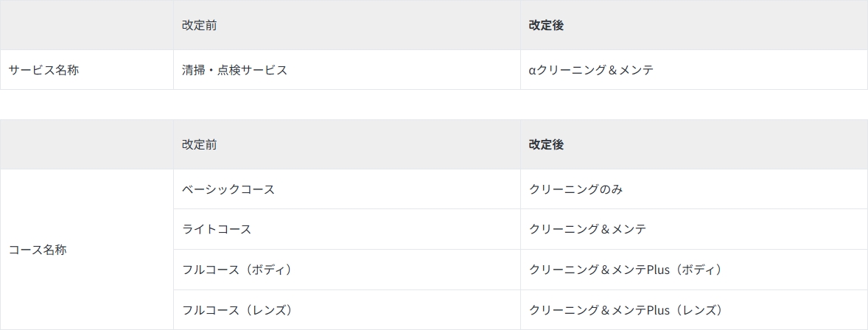Click 改定前 header in course name table

coord(199,144)
